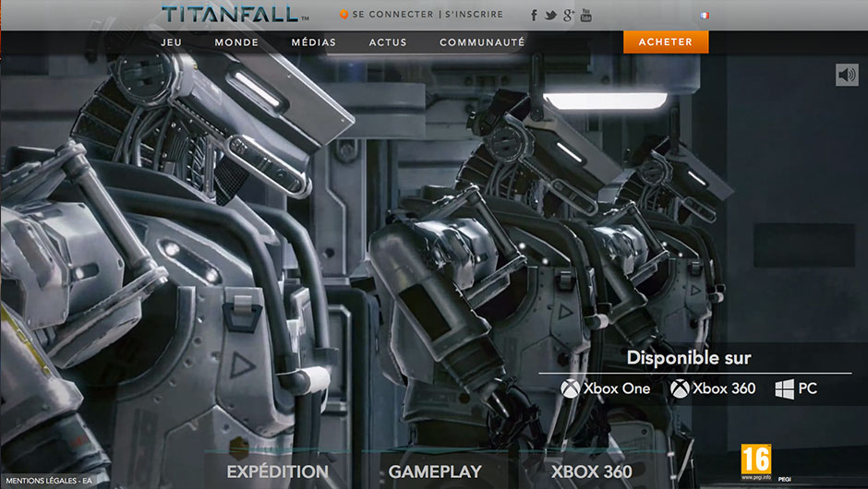
Task: Click S'inscrire to register
Action: coord(474,15)
